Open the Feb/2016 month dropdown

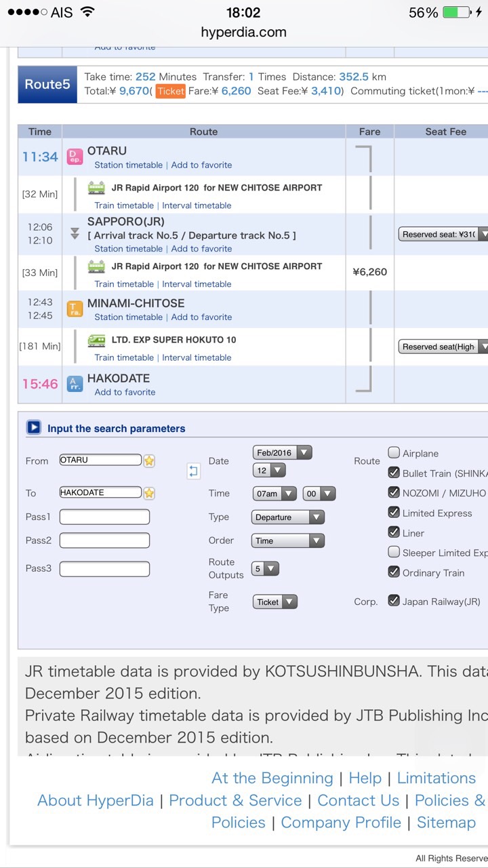[282, 452]
